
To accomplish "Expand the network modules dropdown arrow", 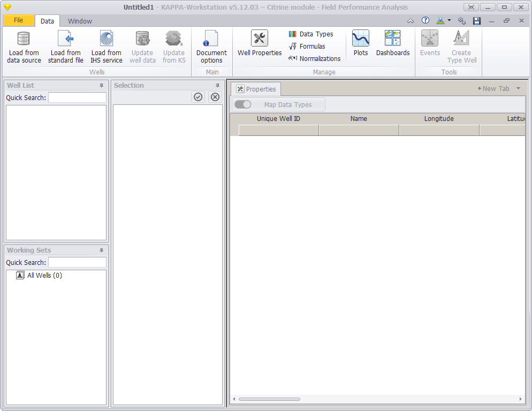I will point(449,20).
